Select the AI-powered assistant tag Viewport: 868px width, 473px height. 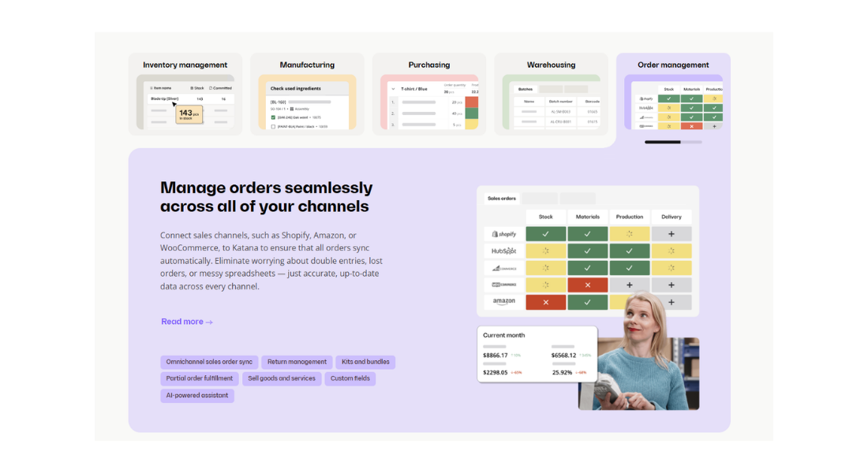click(197, 396)
